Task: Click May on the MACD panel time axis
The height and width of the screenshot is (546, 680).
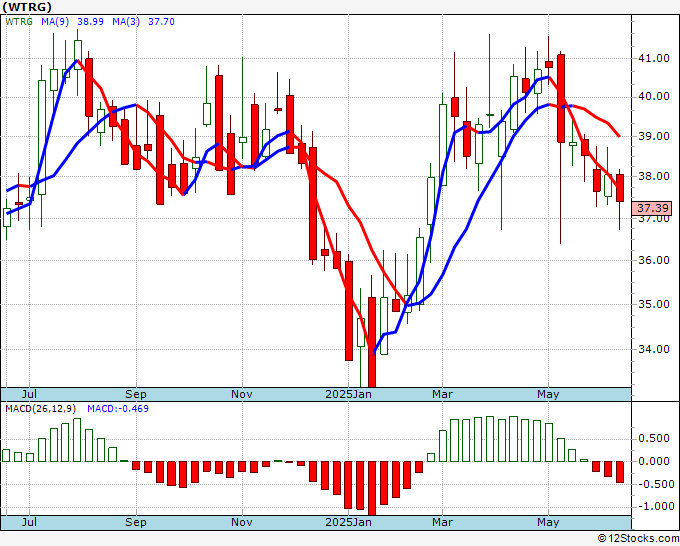Action: pyautogui.click(x=548, y=522)
